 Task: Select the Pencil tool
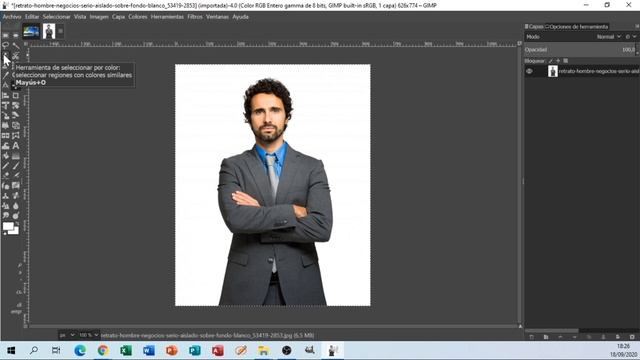(x=6, y=166)
